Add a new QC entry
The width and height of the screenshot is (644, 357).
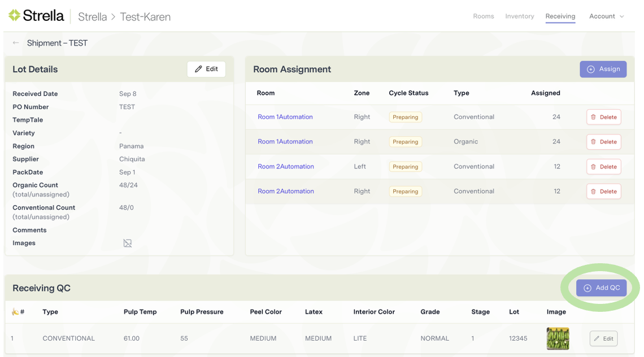click(x=601, y=288)
